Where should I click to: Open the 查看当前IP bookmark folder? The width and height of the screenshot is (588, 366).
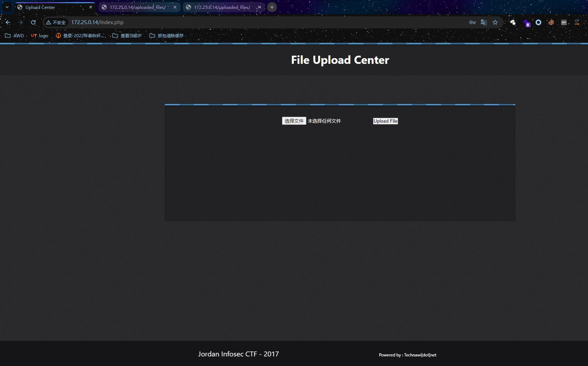pyautogui.click(x=127, y=35)
